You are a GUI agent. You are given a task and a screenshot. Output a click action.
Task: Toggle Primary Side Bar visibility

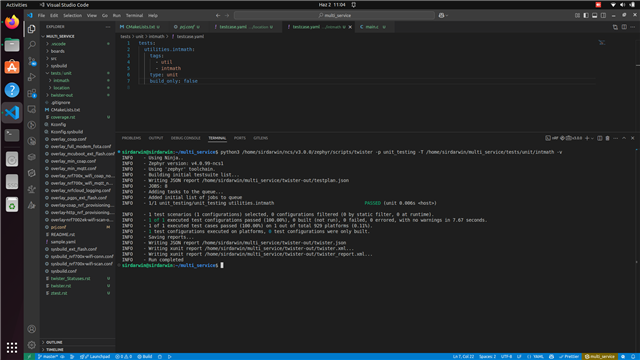[x=586, y=16]
